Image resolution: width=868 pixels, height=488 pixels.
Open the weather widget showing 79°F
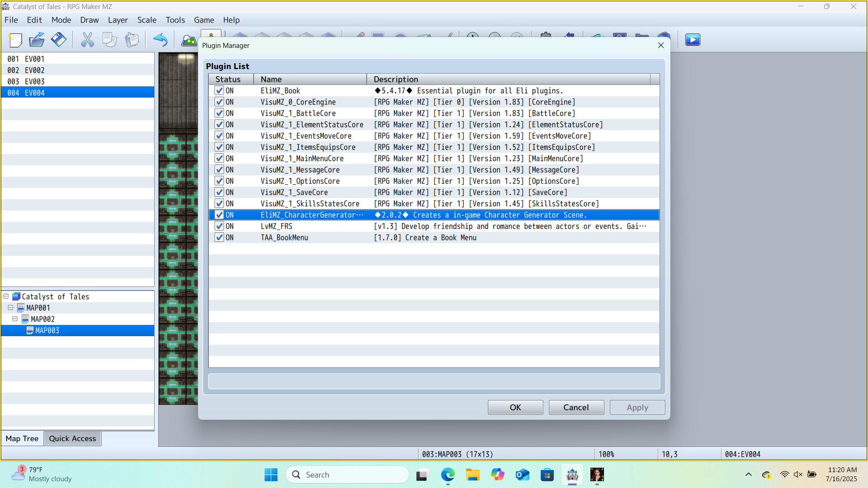pyautogui.click(x=42, y=474)
